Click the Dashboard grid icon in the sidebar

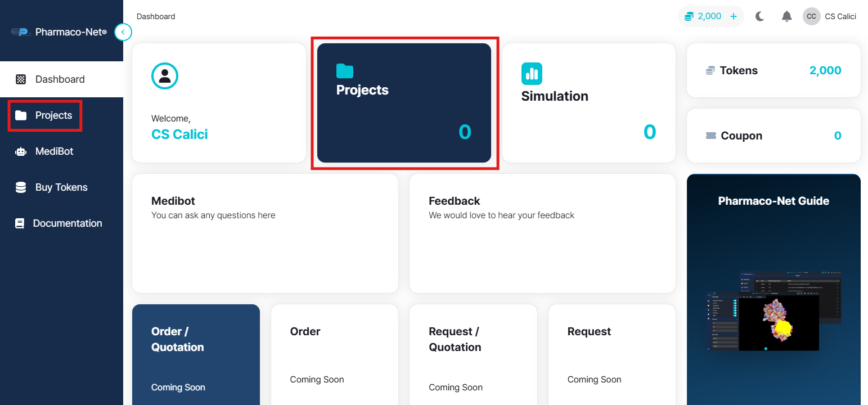[x=21, y=79]
